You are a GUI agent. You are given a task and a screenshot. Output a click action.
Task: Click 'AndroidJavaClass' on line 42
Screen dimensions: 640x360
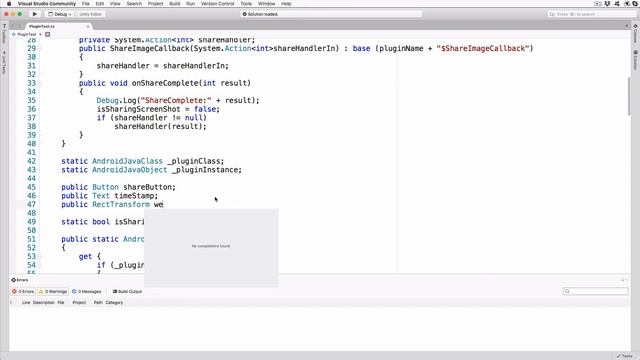[127, 161]
